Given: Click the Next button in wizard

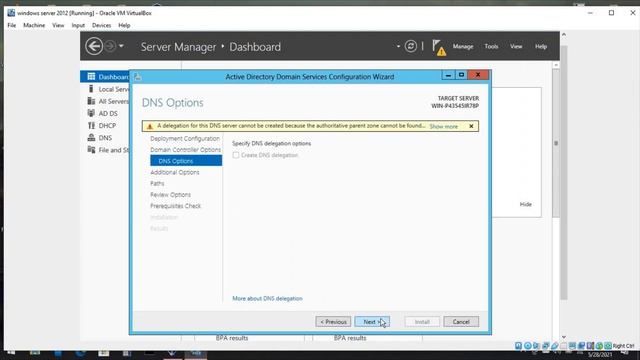Looking at the screenshot, I should point(372,322).
